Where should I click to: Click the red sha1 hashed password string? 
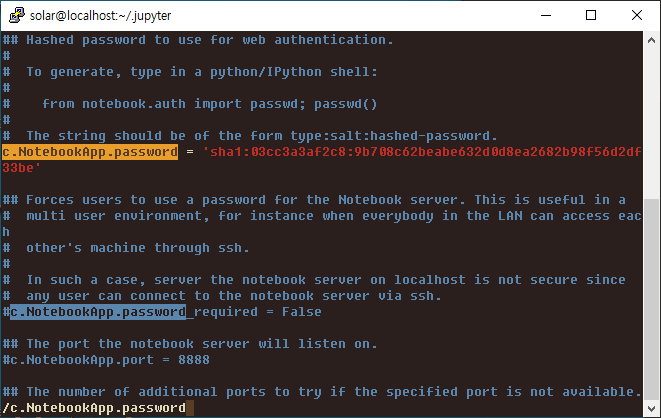[422, 152]
